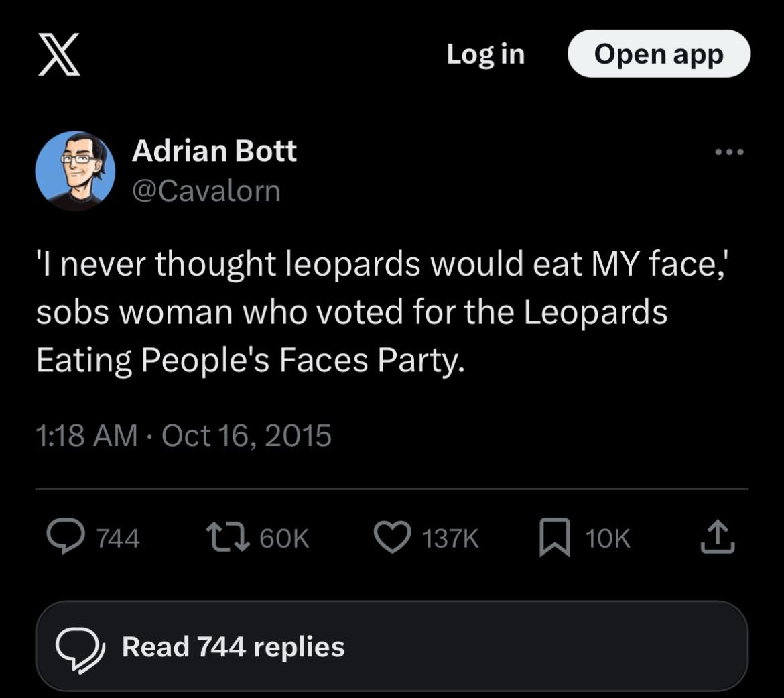Click the 10K bookmarks count

[x=608, y=538]
